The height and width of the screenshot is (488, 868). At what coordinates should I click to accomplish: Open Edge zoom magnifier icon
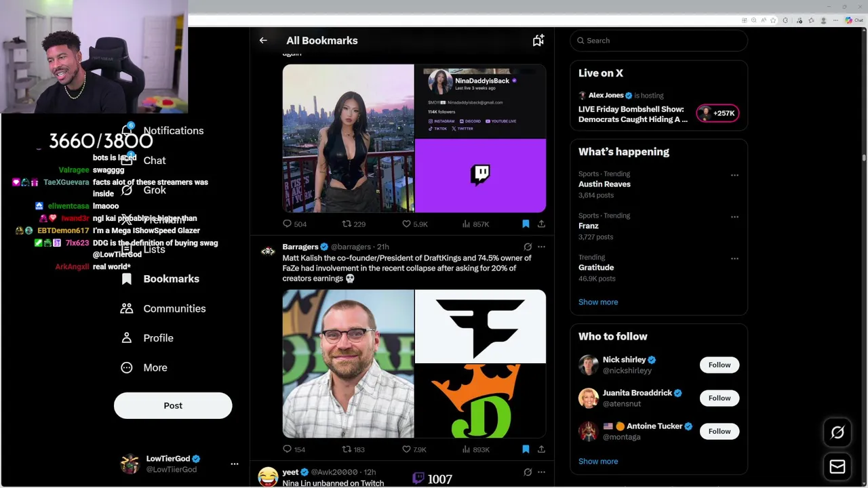(754, 20)
